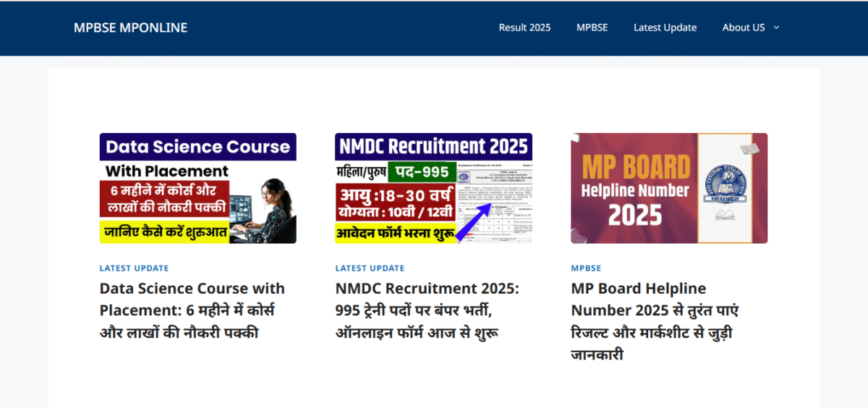Open NMDC Recruitment 2025 article headline
Viewport: 868px width, 408px height.
(x=427, y=310)
